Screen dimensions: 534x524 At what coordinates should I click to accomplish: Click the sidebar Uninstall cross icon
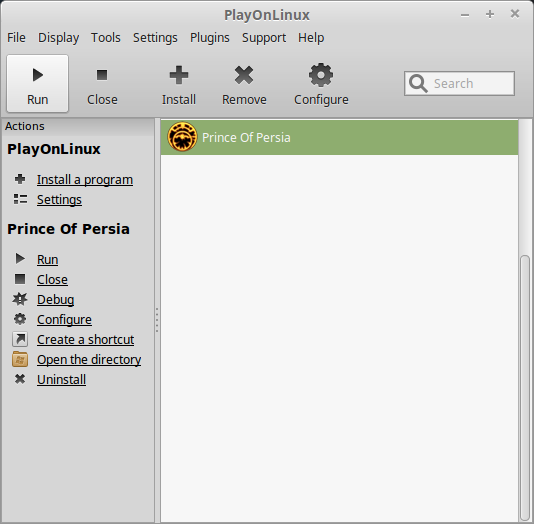[20, 379]
